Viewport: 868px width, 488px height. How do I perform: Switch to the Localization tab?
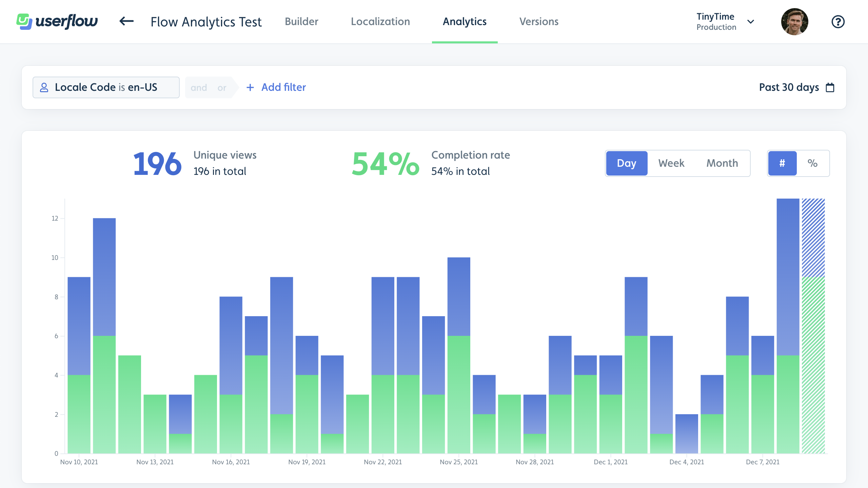380,21
